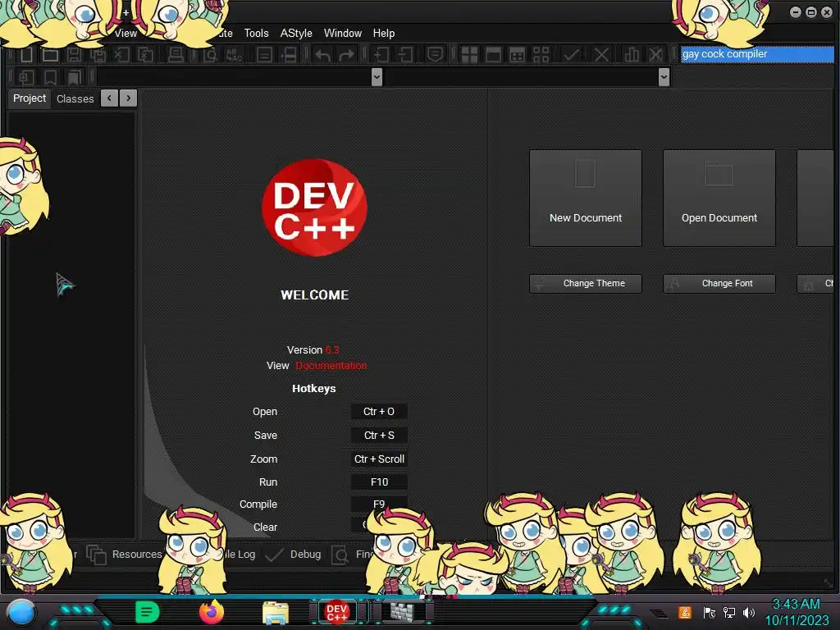Image resolution: width=840 pixels, height=630 pixels.
Task: Click the Redo arrow icon
Action: pyautogui.click(x=347, y=55)
